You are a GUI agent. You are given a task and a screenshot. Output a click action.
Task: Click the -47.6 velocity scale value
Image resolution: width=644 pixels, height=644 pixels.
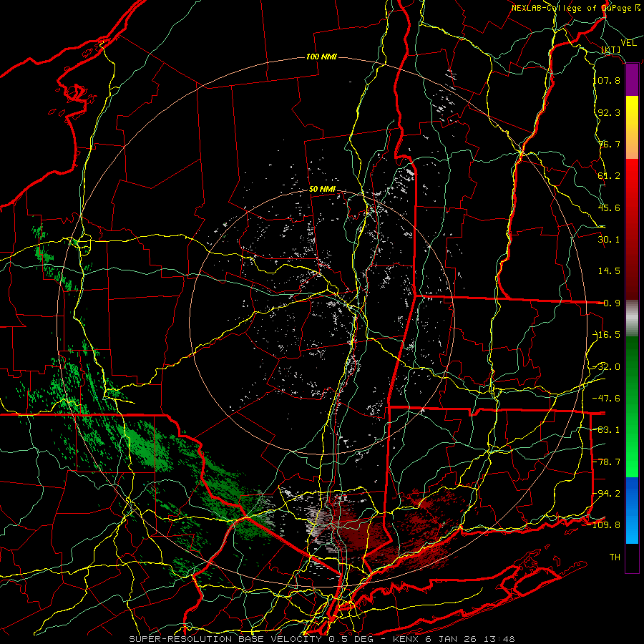click(x=607, y=399)
